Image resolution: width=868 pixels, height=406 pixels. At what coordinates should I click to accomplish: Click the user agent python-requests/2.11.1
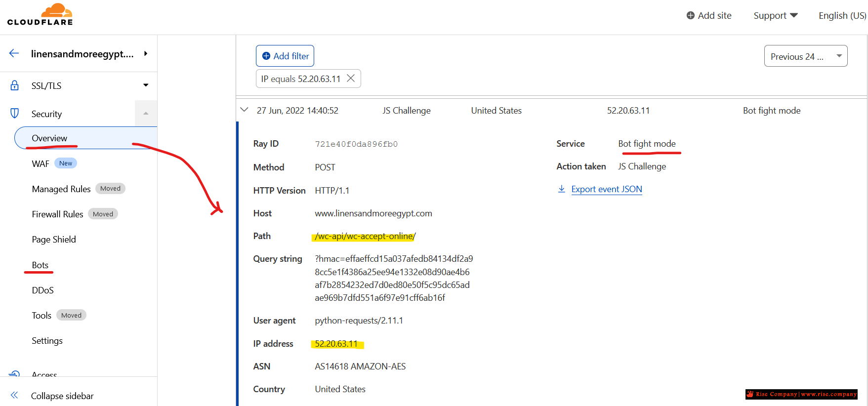[x=359, y=321]
